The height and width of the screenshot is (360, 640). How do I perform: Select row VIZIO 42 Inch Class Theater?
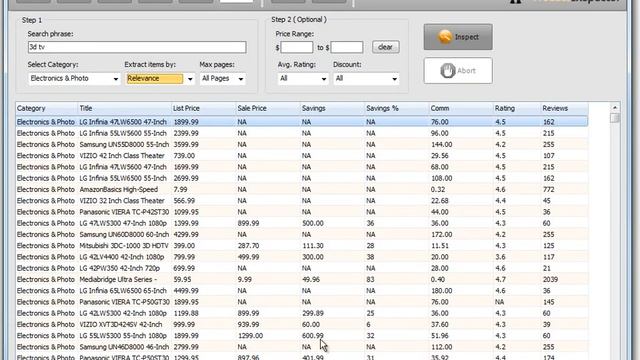(302, 156)
